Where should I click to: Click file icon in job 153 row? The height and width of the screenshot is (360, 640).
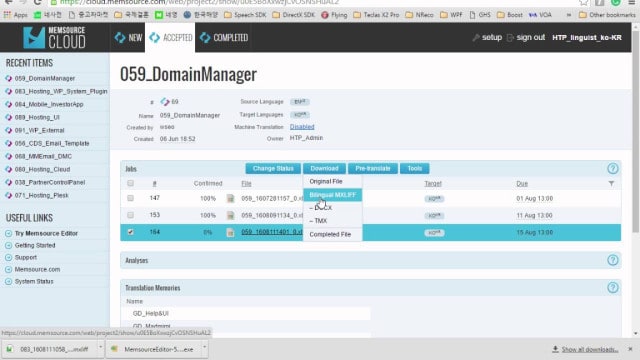click(231, 216)
